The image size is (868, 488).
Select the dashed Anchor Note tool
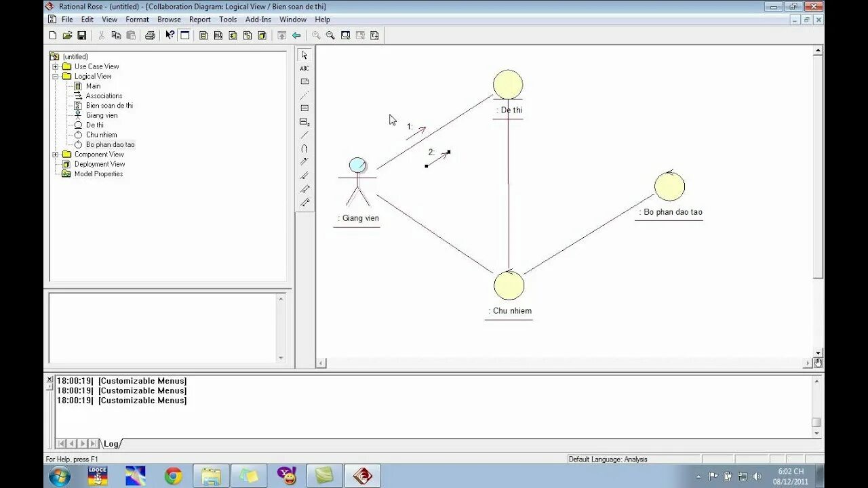tap(304, 95)
